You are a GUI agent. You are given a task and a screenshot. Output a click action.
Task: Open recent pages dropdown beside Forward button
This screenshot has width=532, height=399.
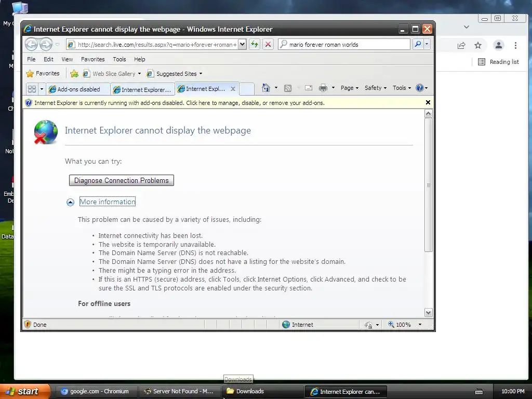(x=57, y=45)
